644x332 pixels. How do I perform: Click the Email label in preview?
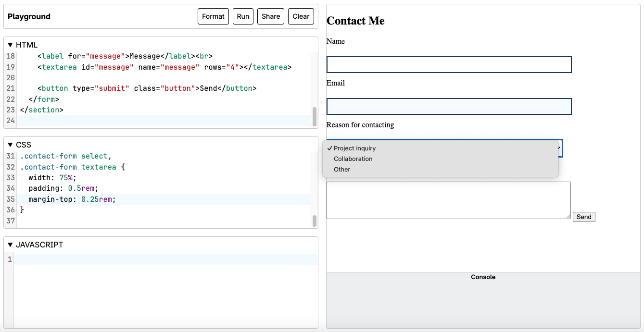pos(336,83)
